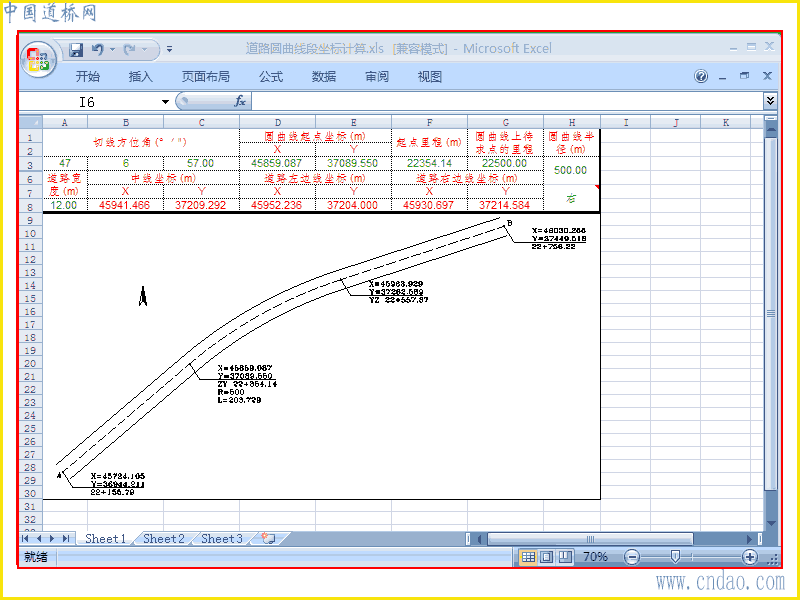Go to last sheet tab arrow

point(66,539)
